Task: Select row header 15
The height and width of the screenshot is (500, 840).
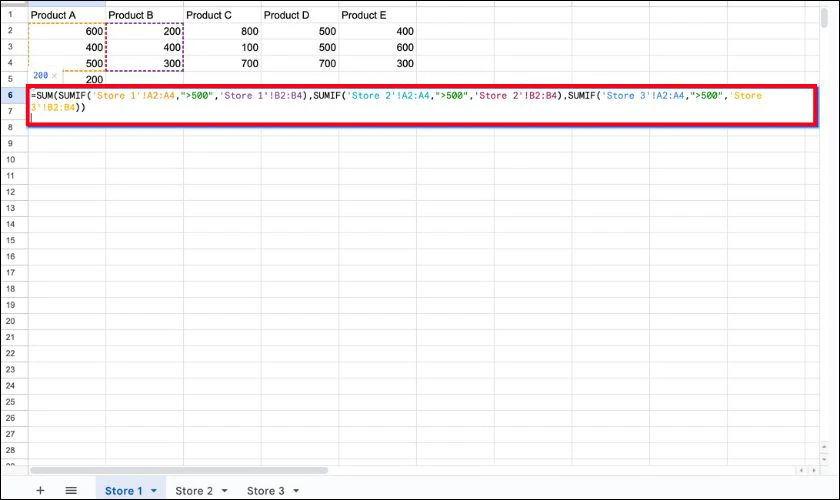Action: click(10, 240)
